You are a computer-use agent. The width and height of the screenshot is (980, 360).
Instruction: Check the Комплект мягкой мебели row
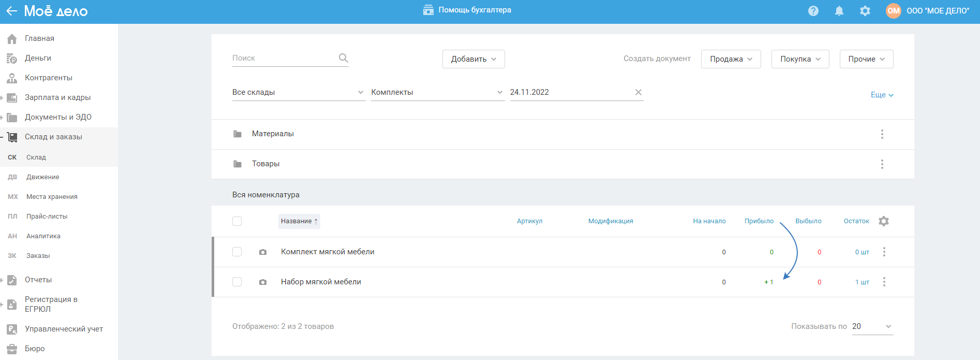click(237, 252)
